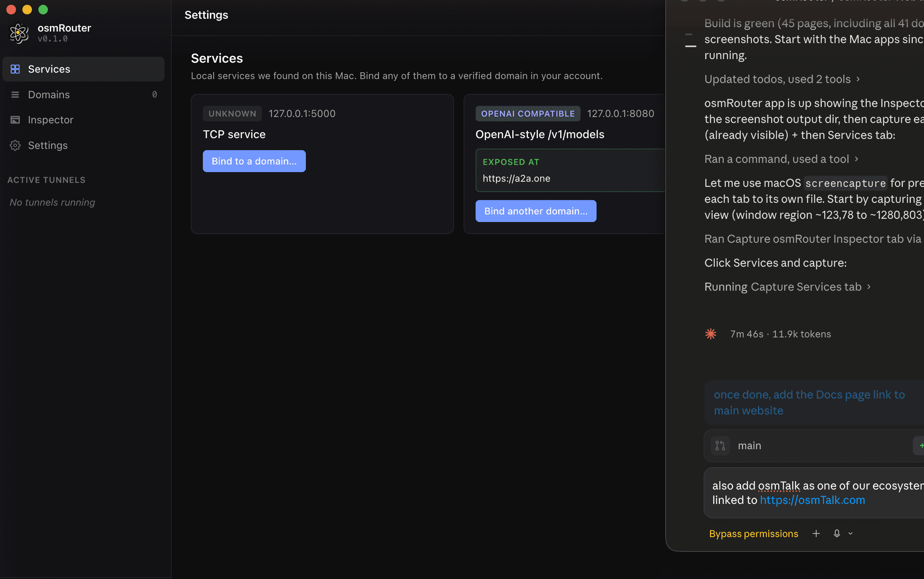This screenshot has width=924, height=579.
Task: Click "OpenAI-style /v1/models" card title
Action: click(x=540, y=134)
